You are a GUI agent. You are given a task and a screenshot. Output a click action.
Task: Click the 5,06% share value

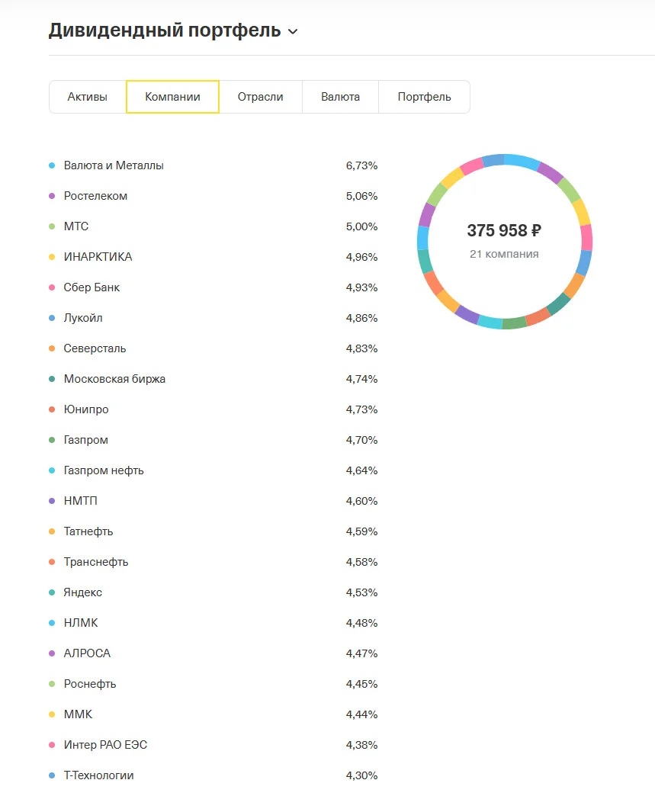(362, 196)
